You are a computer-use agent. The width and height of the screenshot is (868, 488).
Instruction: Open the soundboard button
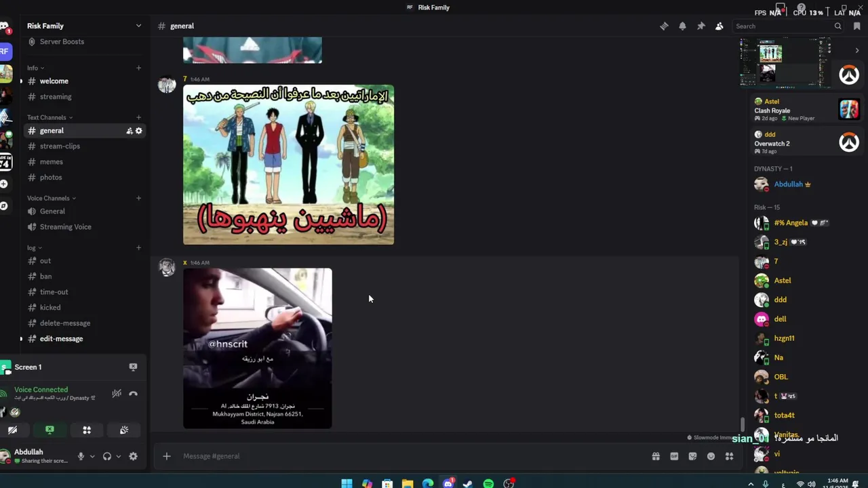[x=124, y=430]
